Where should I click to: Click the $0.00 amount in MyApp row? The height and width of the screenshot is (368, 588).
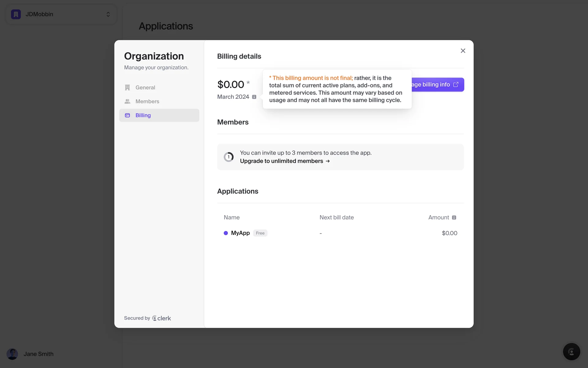pyautogui.click(x=449, y=233)
